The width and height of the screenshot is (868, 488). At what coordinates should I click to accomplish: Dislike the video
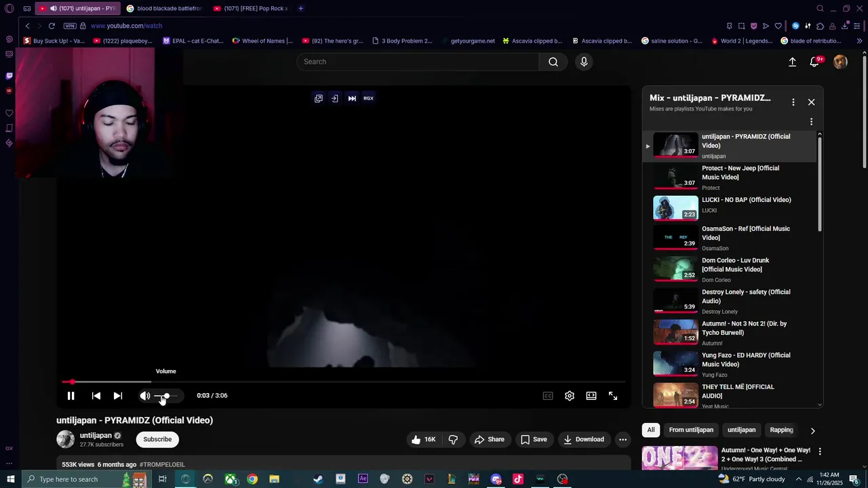[x=453, y=439]
